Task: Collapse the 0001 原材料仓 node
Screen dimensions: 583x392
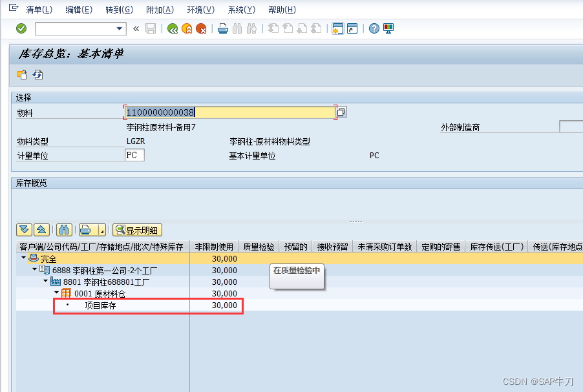Action: 56,292
